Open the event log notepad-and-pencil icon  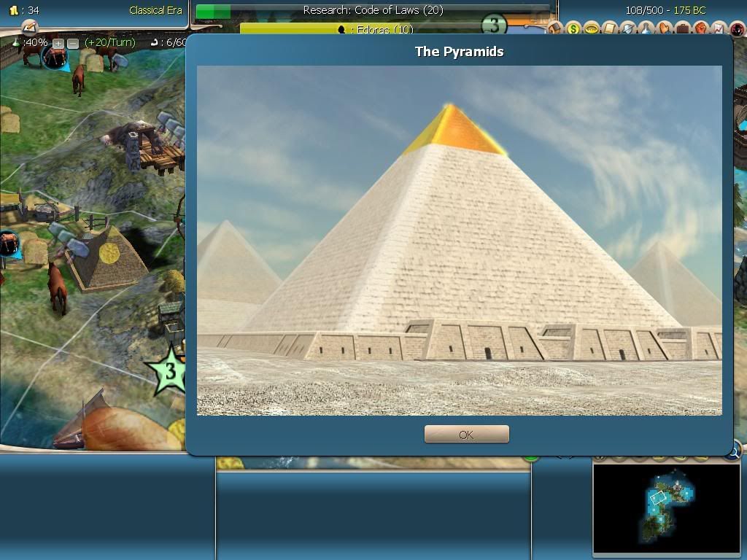point(29,27)
